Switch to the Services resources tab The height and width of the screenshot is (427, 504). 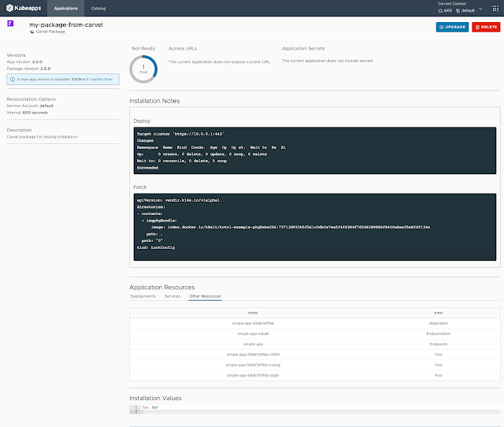click(x=172, y=296)
